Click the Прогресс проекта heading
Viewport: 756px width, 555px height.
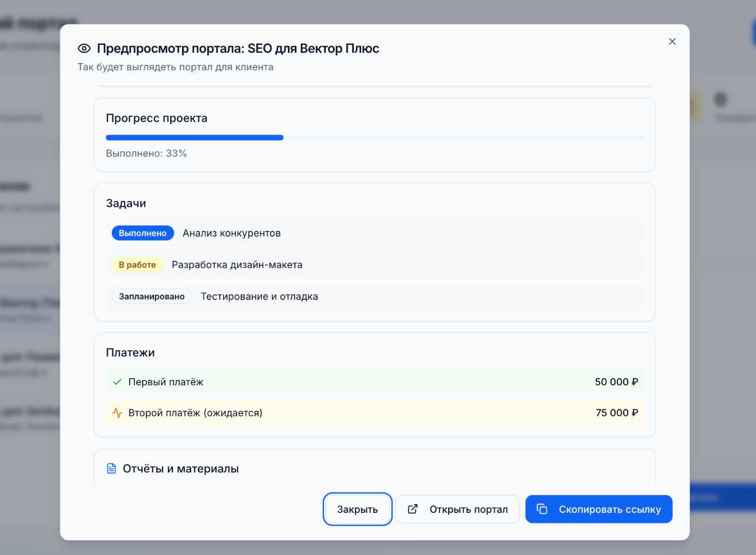pyautogui.click(x=157, y=118)
